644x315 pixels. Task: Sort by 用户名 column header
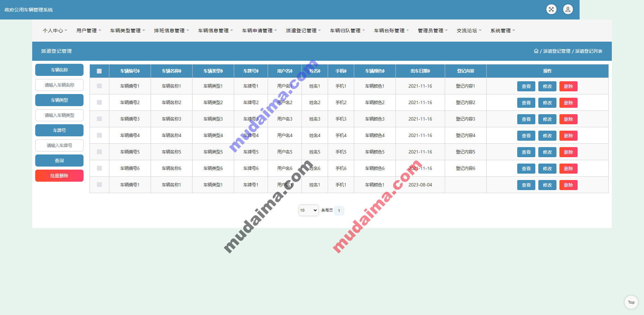(285, 71)
